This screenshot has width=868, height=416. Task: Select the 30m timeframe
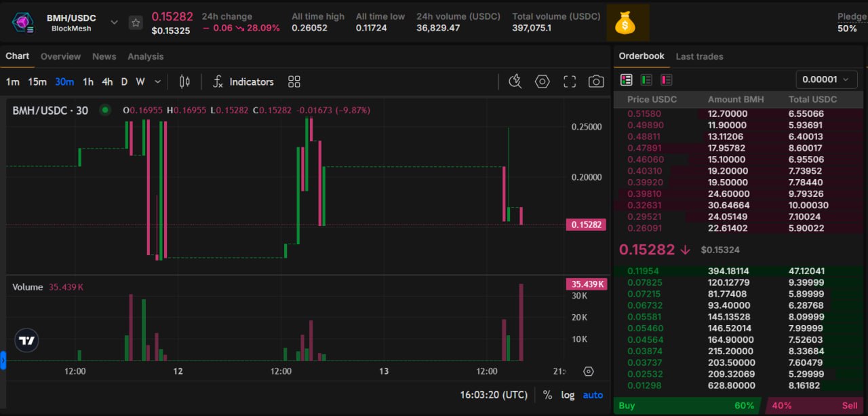pos(64,81)
